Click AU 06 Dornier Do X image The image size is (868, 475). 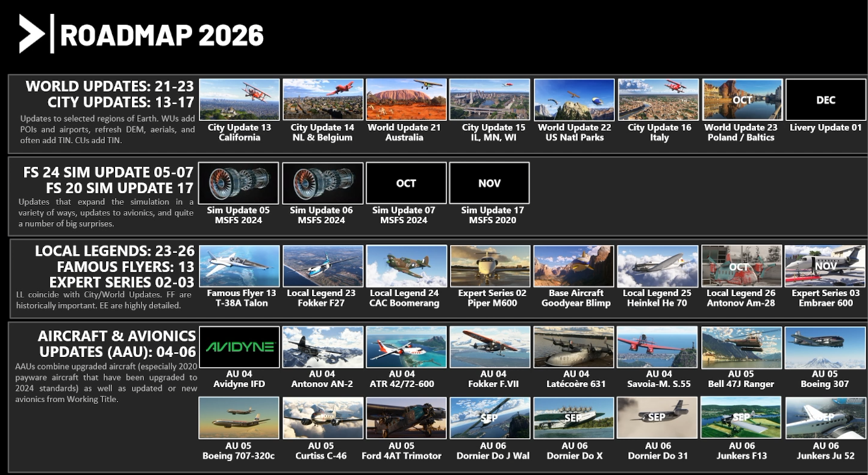coord(574,417)
